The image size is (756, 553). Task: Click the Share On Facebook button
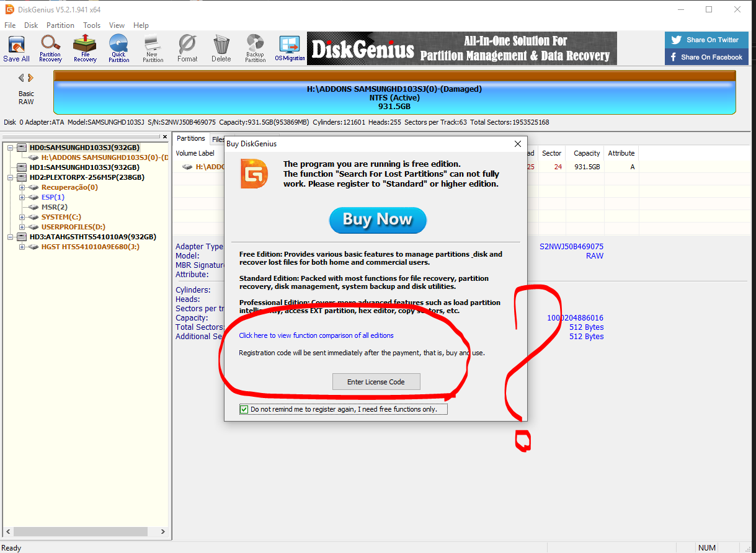pyautogui.click(x=706, y=57)
